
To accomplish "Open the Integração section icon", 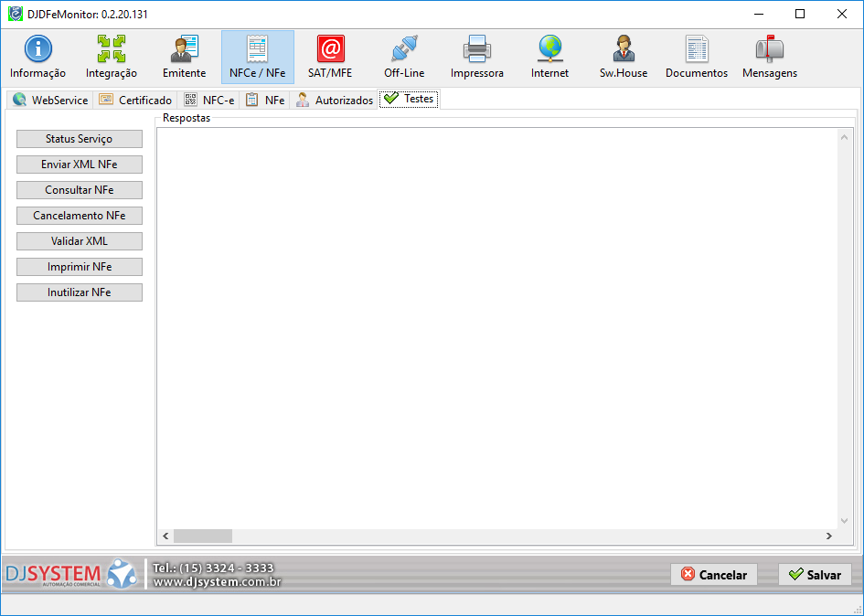I will click(112, 57).
